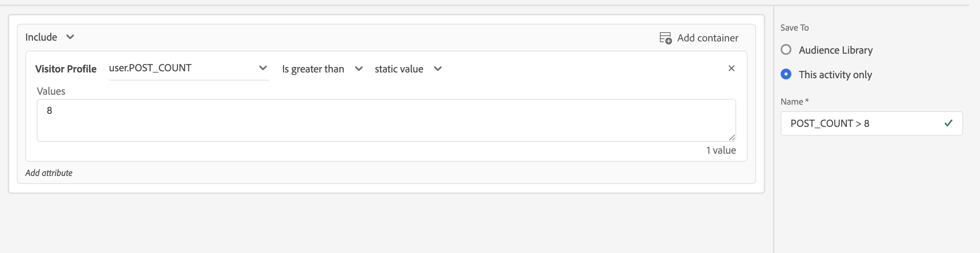Click the chevron beside Include
980x253 pixels.
pyautogui.click(x=70, y=37)
